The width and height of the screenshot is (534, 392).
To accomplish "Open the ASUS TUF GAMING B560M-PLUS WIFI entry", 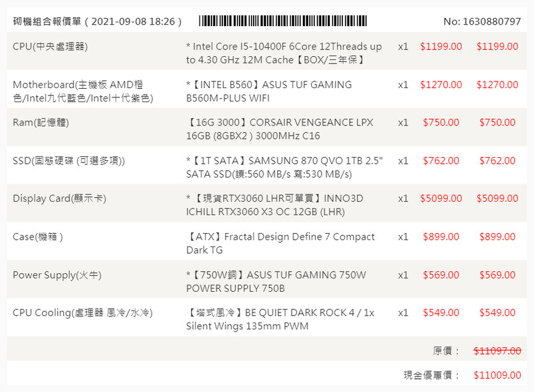I will pos(269,91).
